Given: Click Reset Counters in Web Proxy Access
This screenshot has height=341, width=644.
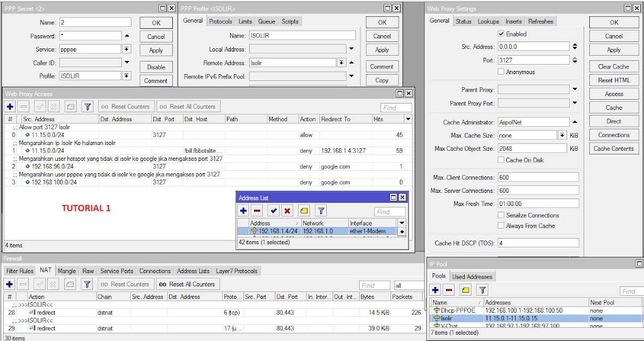Looking at the screenshot, I should pos(126,107).
